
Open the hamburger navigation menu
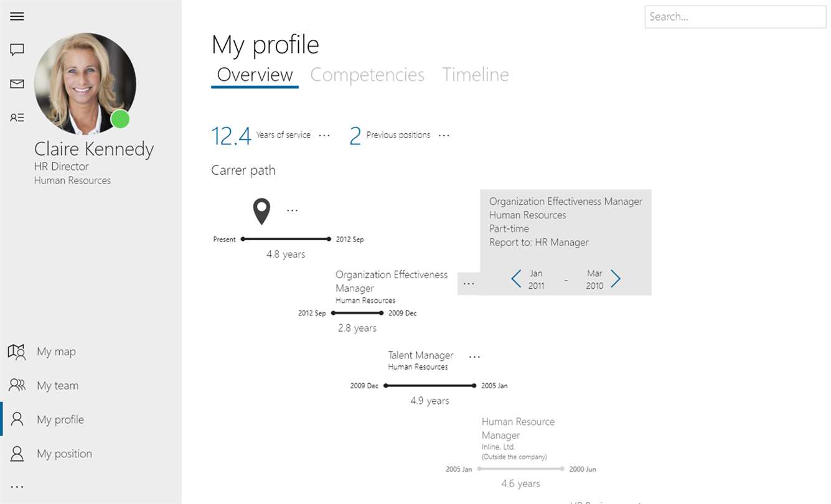17,16
